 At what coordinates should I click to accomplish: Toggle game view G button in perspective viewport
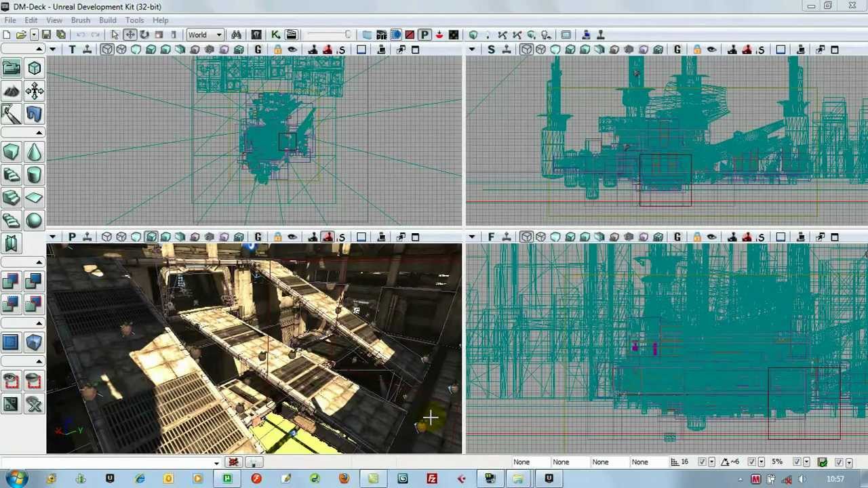point(258,237)
